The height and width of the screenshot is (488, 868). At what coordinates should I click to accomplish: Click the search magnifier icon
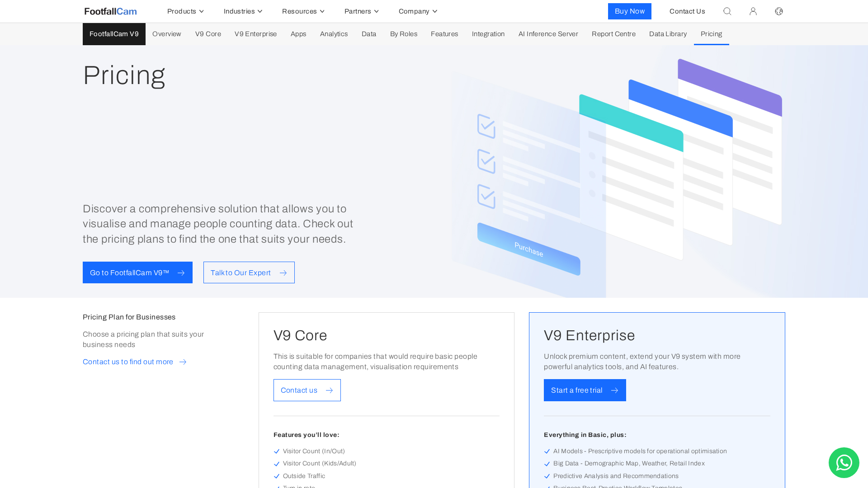coord(727,11)
